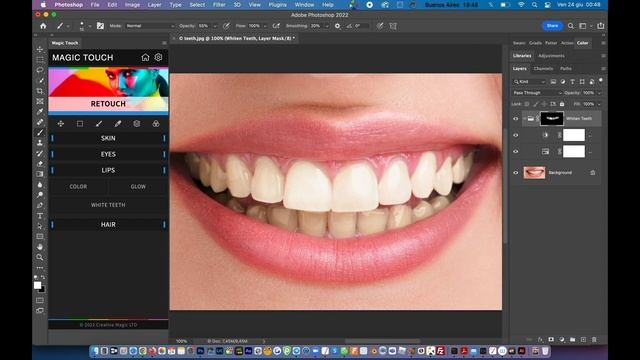Click the options bar Home icon

pyautogui.click(x=43, y=26)
